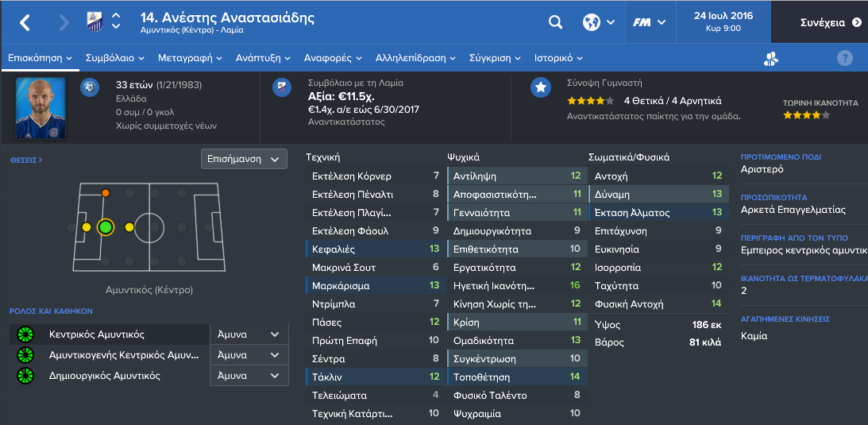The image size is (868, 425).
Task: Click the globe world icon
Action: pos(591,22)
